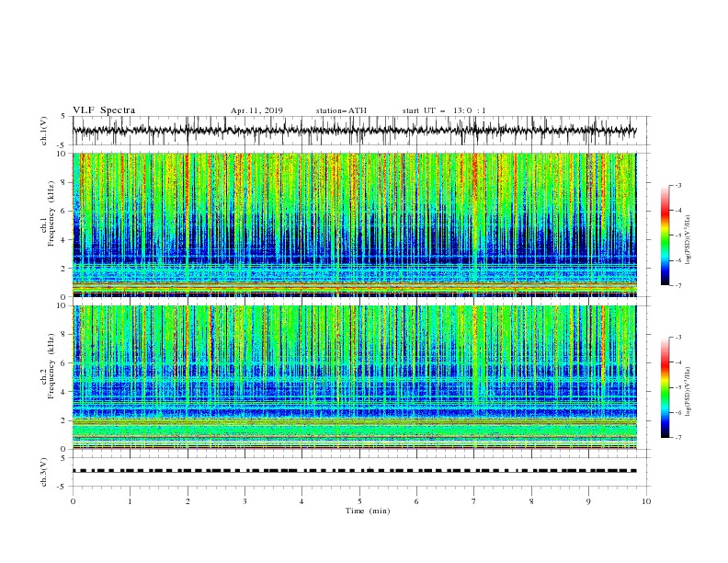Click the time axis tick label "9"

pos(588,501)
